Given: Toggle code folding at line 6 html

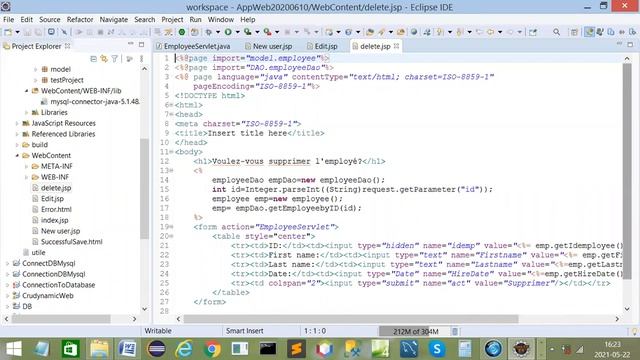Looking at the screenshot, I should [x=171, y=105].
